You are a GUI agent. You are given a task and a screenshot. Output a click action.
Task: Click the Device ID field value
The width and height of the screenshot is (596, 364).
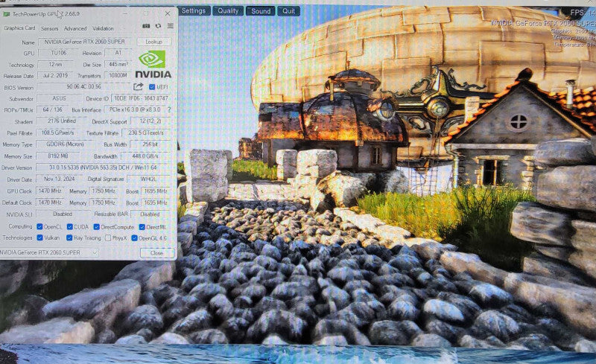(141, 98)
